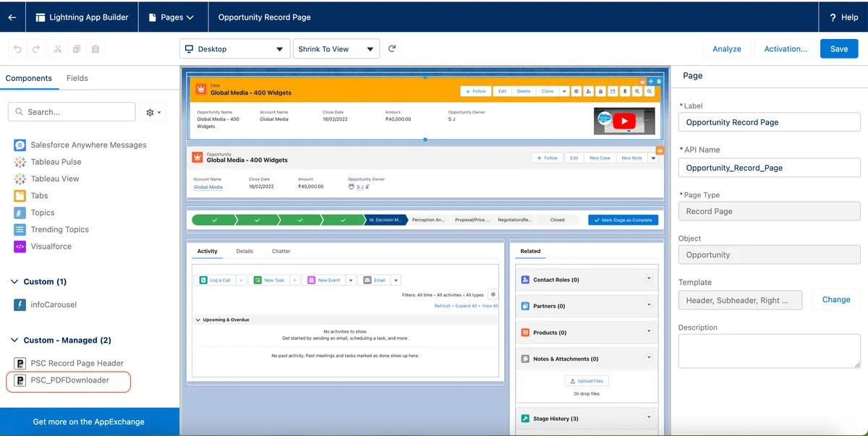Open the Shrink To View dropdown
The height and width of the screenshot is (436, 868).
[337, 49]
